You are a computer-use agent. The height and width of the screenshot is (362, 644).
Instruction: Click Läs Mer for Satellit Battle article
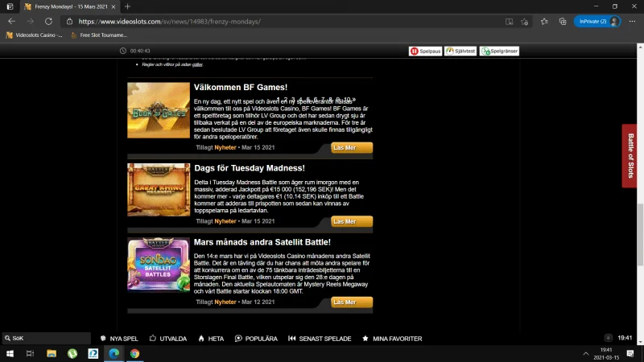[352, 302]
